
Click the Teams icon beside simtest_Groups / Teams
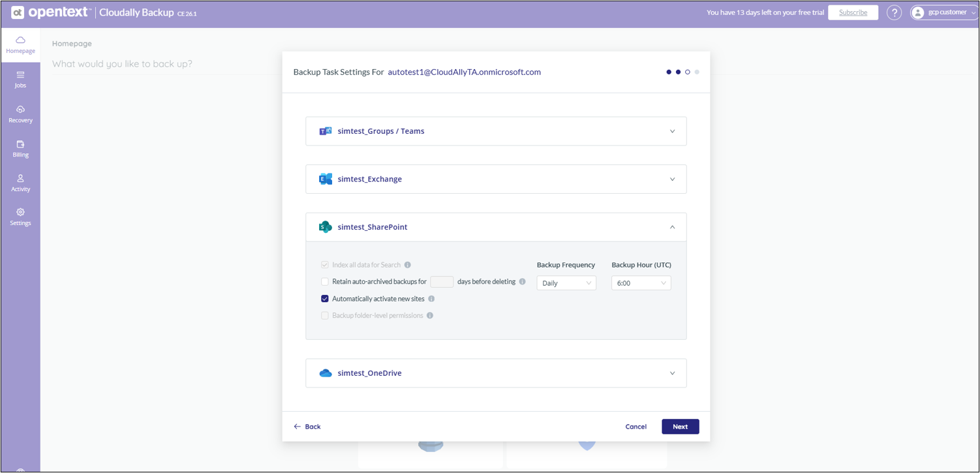[325, 131]
